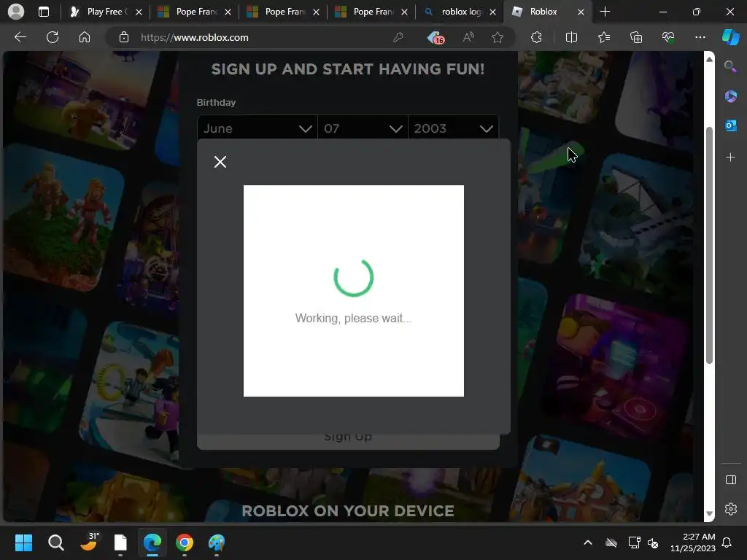
Task: Toggle the sidebar visibility icon
Action: pos(730,480)
